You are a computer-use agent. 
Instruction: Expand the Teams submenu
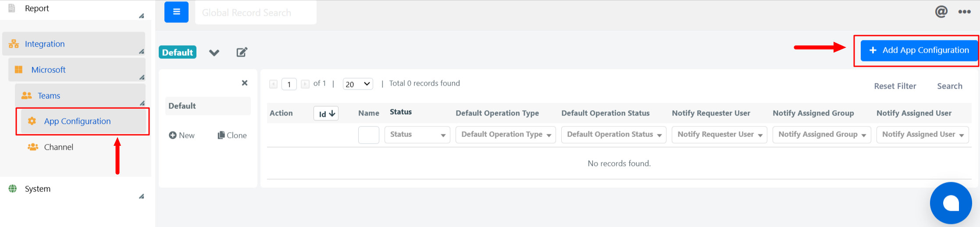[80, 96]
